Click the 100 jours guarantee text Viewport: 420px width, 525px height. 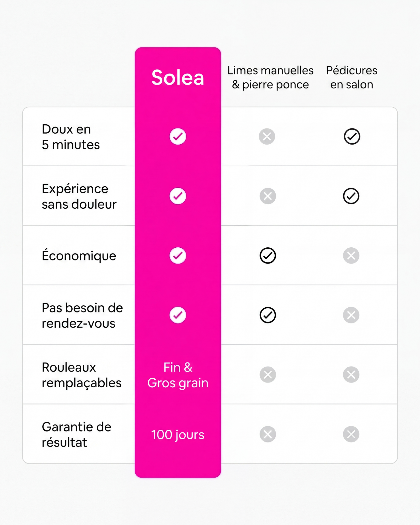coord(178,435)
